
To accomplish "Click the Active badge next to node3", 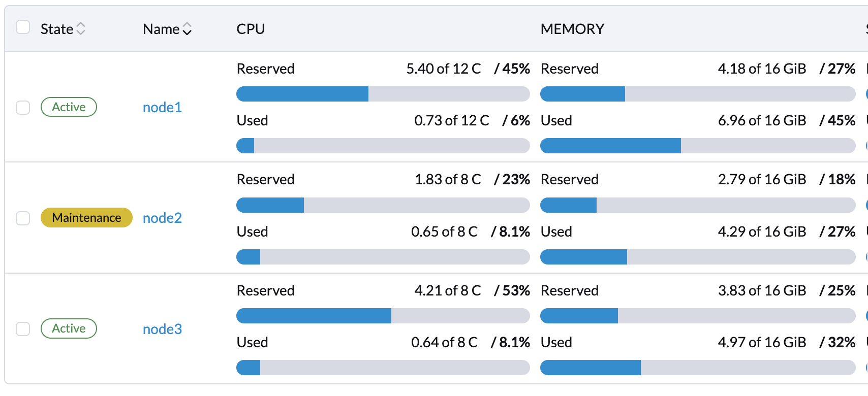I will (x=69, y=328).
